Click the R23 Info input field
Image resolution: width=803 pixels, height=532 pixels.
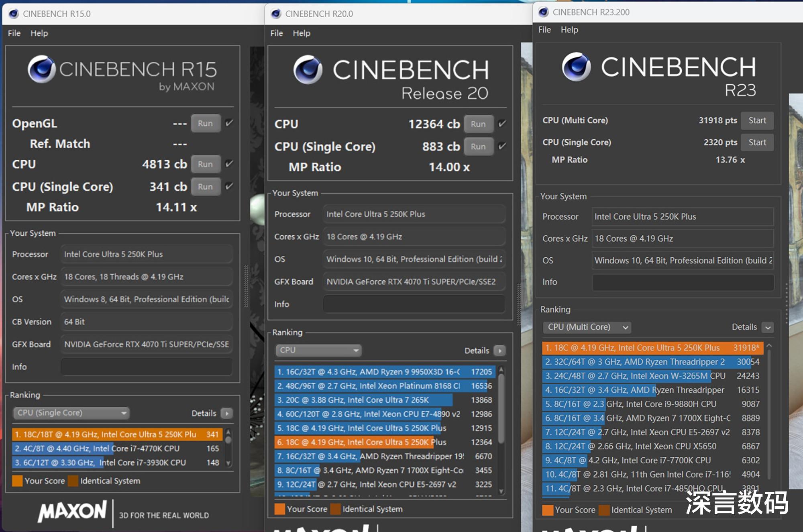[683, 282]
